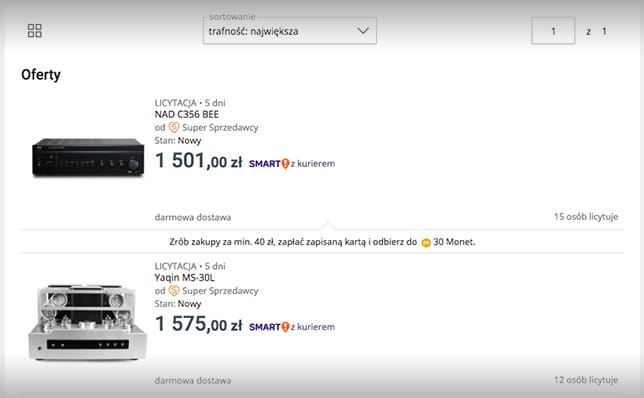Click Super Sprzedawcy badge icon of NAD offer
The image size is (644, 398).
pyautogui.click(x=174, y=128)
